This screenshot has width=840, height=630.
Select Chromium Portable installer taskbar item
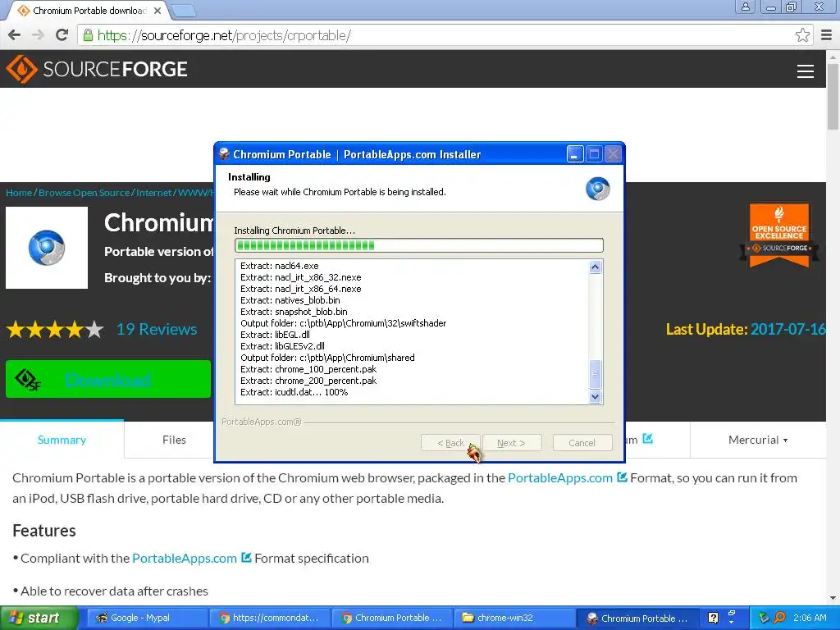pos(637,618)
